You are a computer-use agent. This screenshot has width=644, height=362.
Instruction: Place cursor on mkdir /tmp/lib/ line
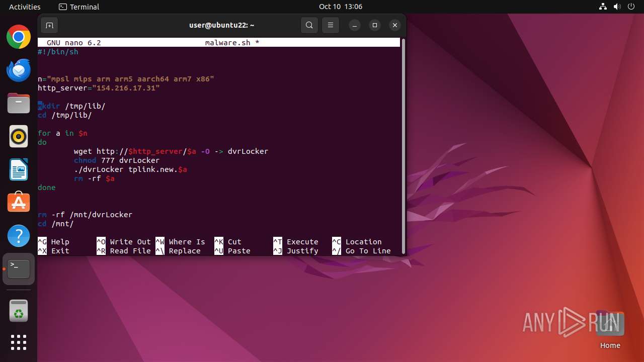click(71, 106)
